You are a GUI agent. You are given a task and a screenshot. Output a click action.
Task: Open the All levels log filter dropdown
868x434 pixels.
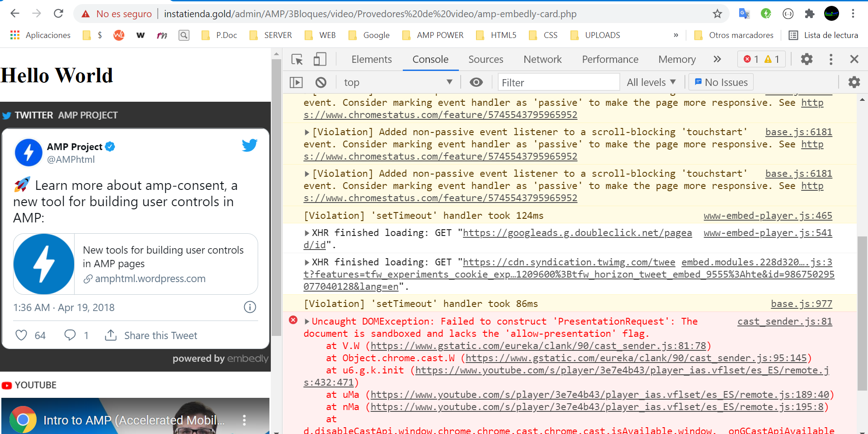[651, 82]
